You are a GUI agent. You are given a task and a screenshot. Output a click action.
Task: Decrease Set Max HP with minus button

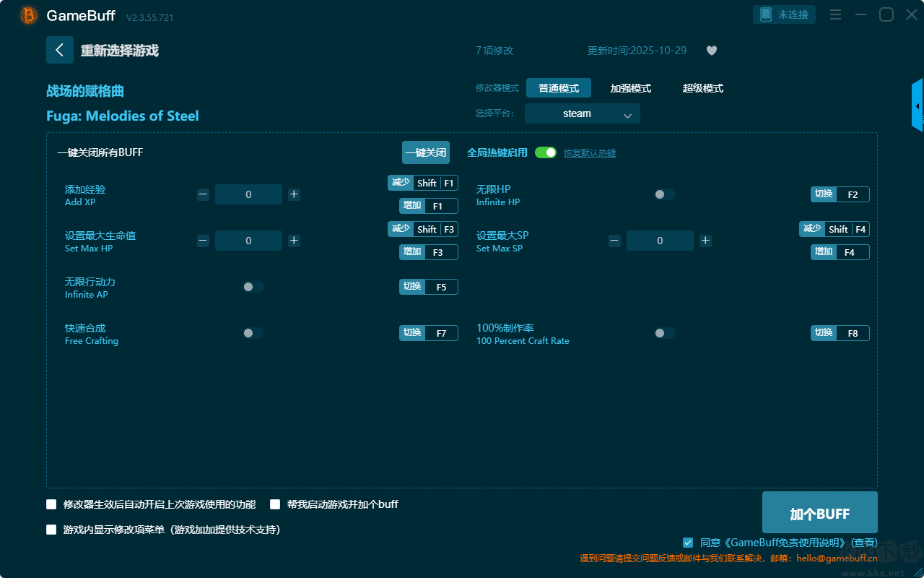(204, 241)
